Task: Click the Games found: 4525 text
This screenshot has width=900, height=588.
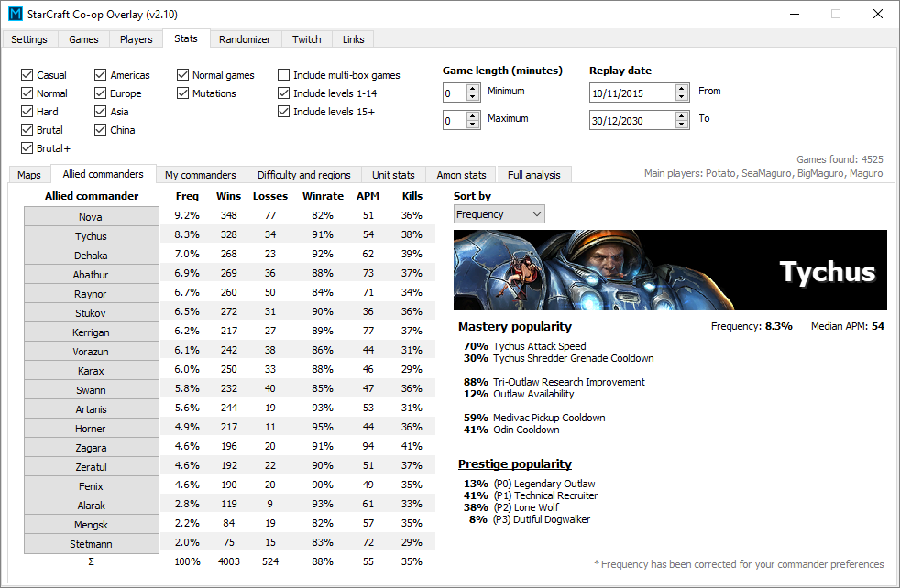Action: click(x=840, y=158)
